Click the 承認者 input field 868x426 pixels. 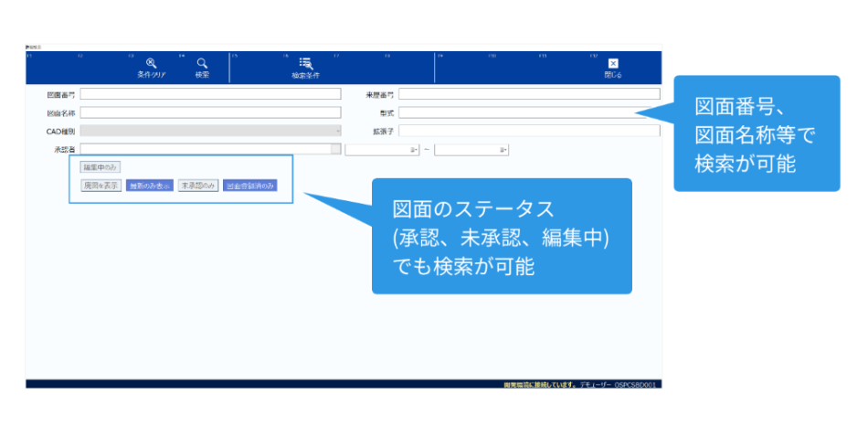coord(205,149)
